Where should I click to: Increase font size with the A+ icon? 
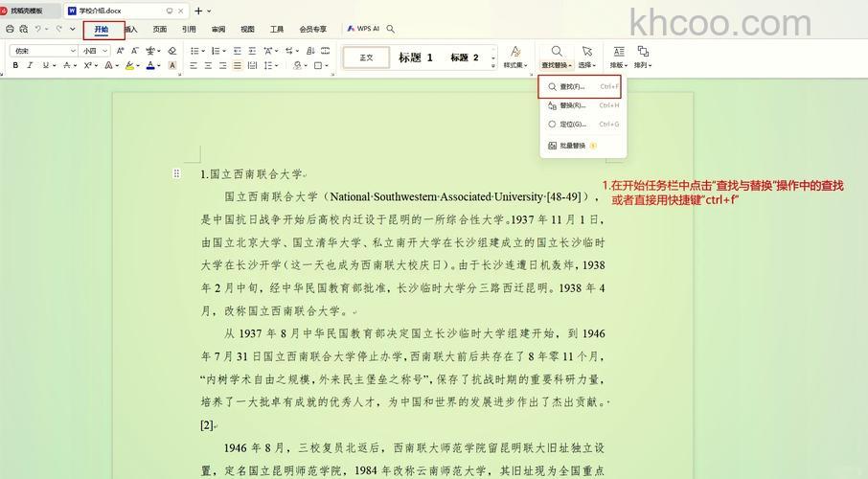point(120,51)
